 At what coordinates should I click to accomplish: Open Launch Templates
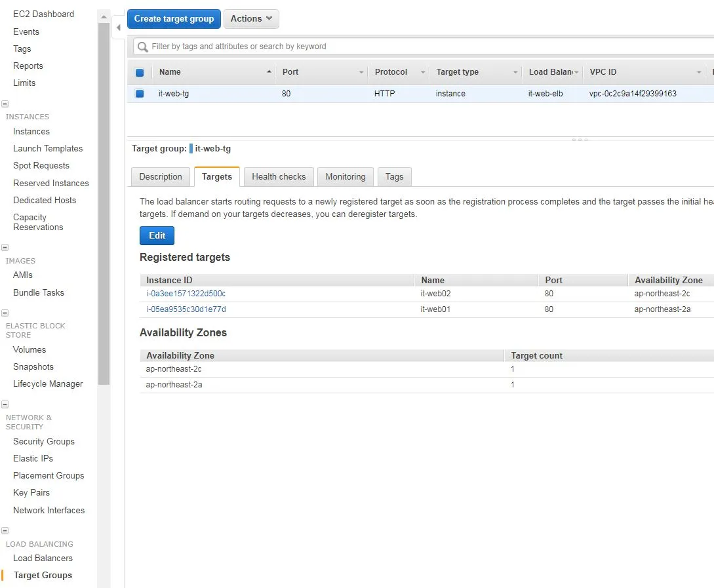[x=48, y=149]
